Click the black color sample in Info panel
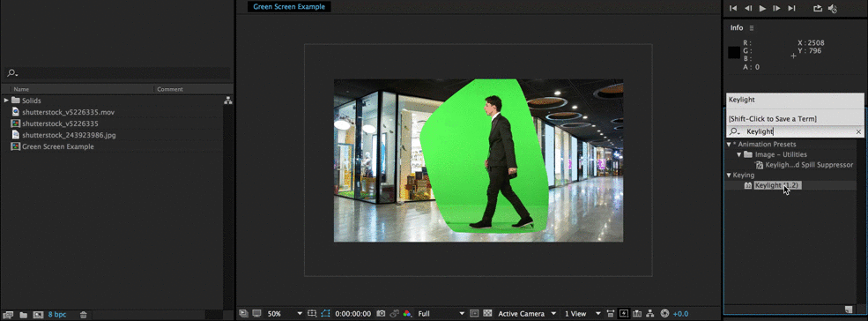This screenshot has width=868, height=321. pyautogui.click(x=734, y=53)
